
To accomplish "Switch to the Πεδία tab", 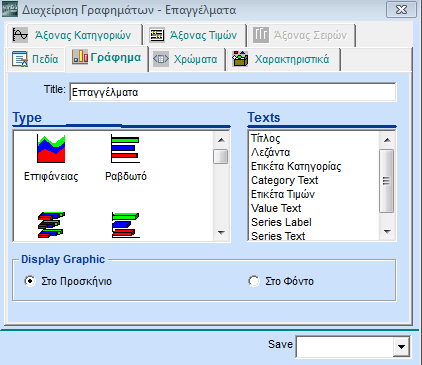I will pos(35,59).
